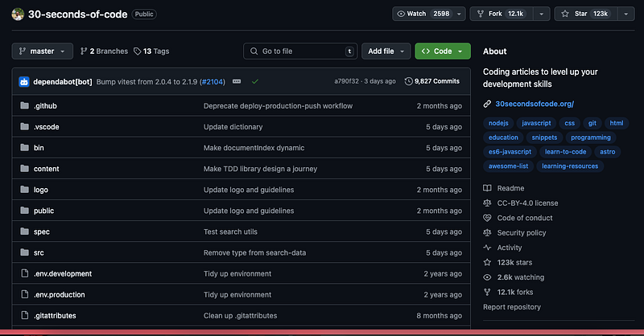Viewport: 644px width, 336px height.
Task: Select the learning-resources topic tag
Action: [x=570, y=166]
